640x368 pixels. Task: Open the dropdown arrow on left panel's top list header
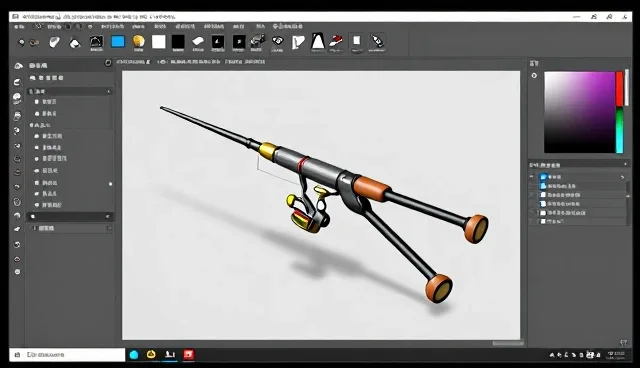point(109,91)
